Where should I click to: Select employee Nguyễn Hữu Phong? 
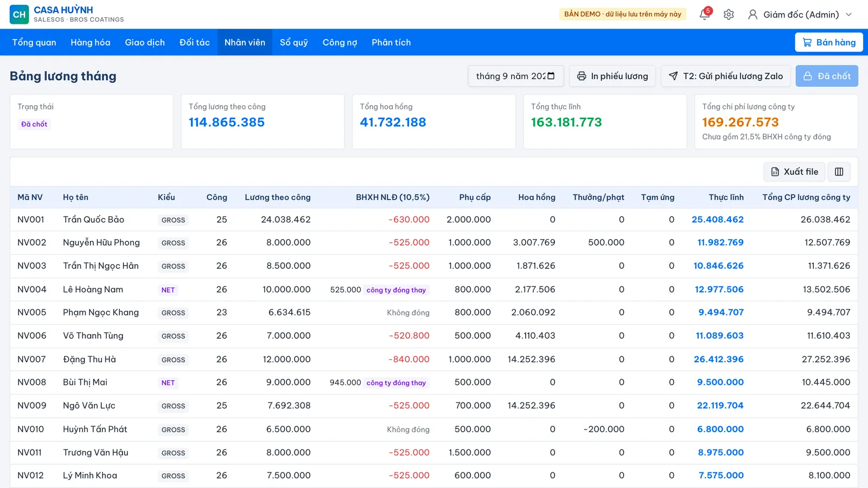point(101,242)
